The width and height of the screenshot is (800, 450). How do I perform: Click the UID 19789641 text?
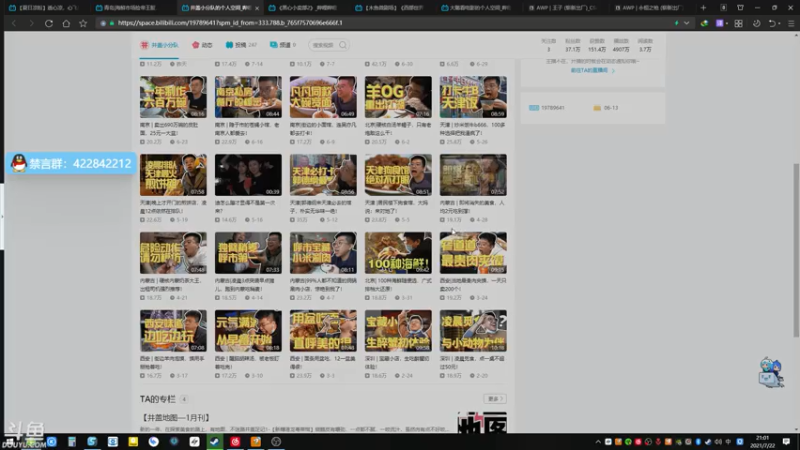click(x=553, y=108)
